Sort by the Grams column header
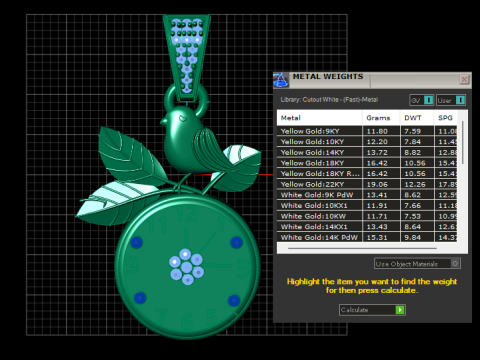Image resolution: width=480 pixels, height=360 pixels. tap(381, 118)
